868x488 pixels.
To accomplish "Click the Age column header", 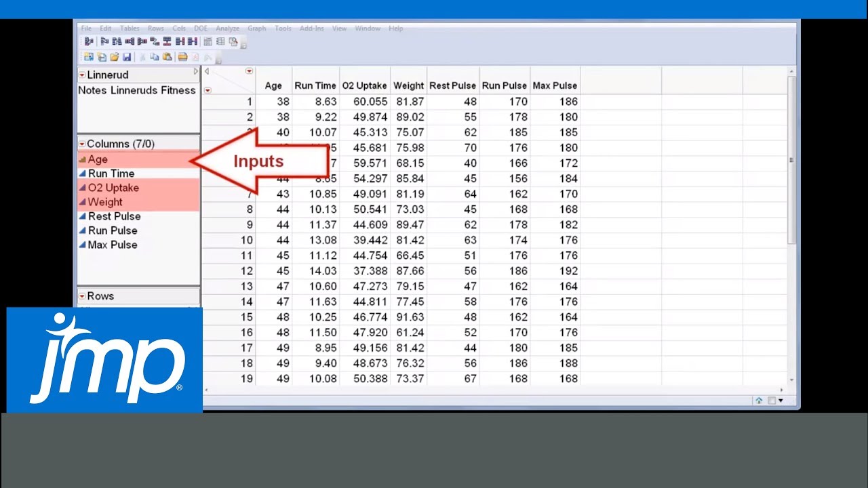I will [273, 85].
